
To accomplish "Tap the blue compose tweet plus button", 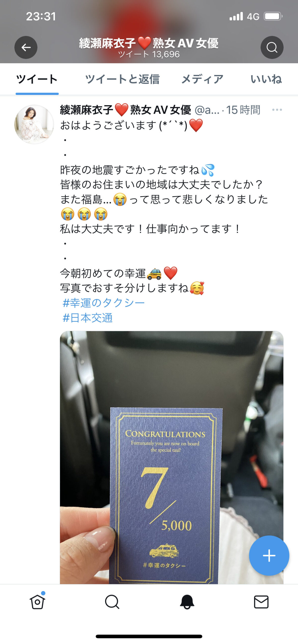I will pyautogui.click(x=269, y=555).
